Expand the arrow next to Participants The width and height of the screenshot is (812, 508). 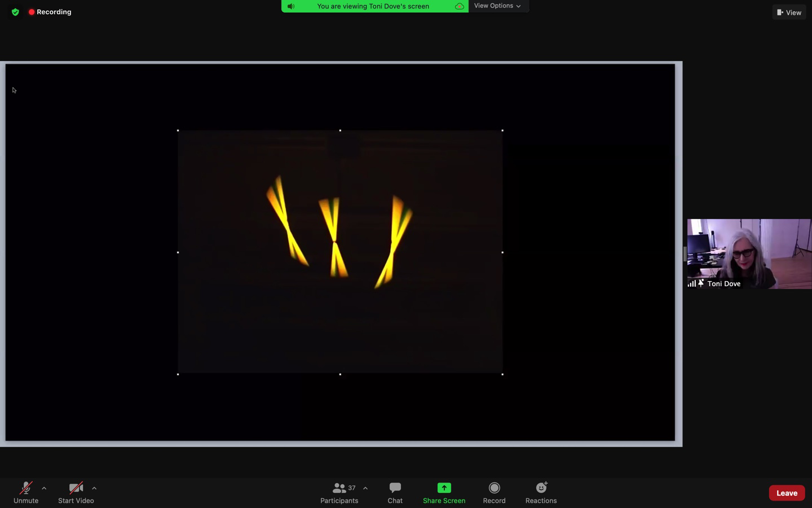click(365, 488)
